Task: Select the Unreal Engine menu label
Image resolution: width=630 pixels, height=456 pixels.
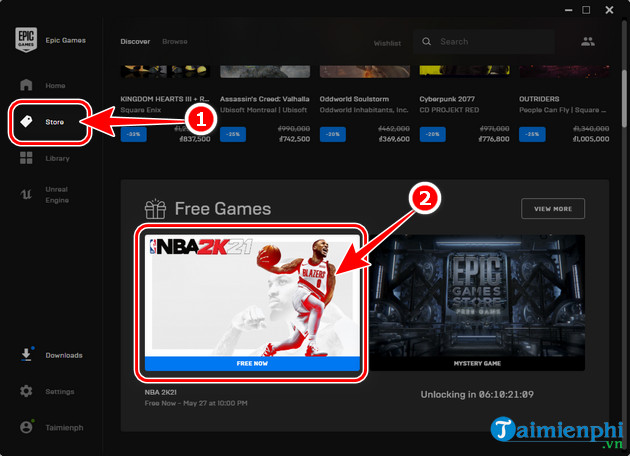Action: [x=57, y=194]
